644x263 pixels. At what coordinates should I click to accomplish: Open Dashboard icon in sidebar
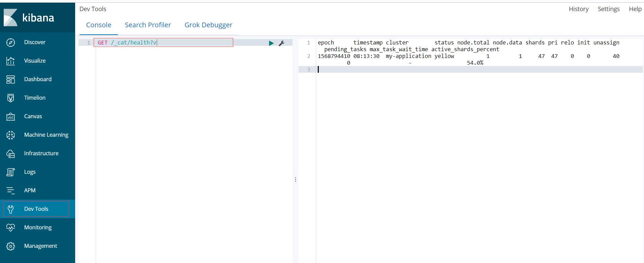10,79
